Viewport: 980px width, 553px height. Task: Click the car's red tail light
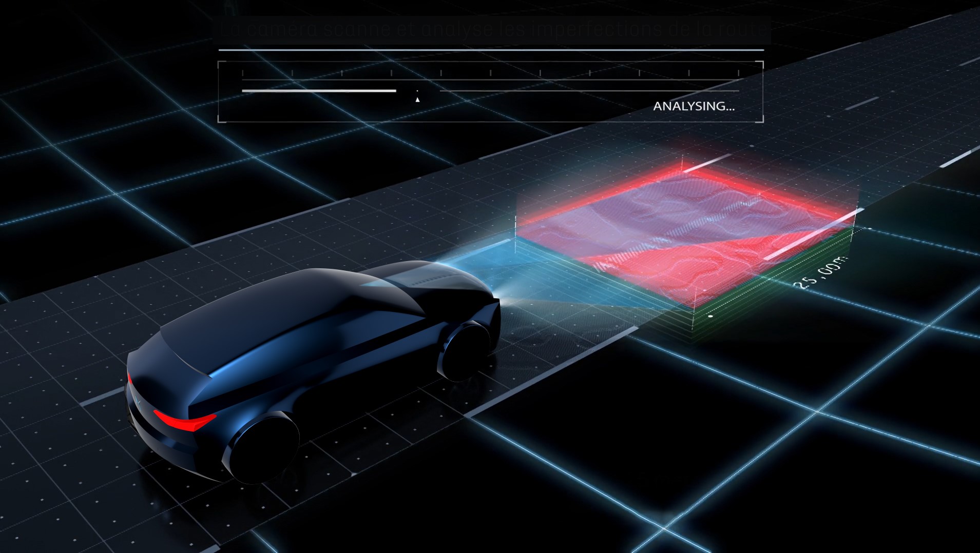click(184, 422)
